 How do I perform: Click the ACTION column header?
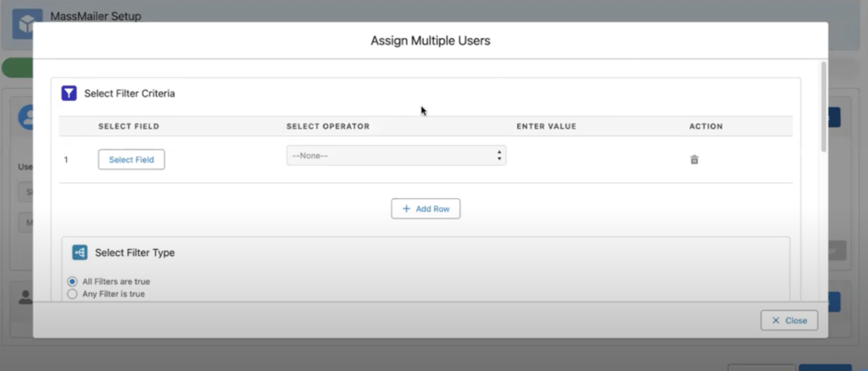click(706, 126)
